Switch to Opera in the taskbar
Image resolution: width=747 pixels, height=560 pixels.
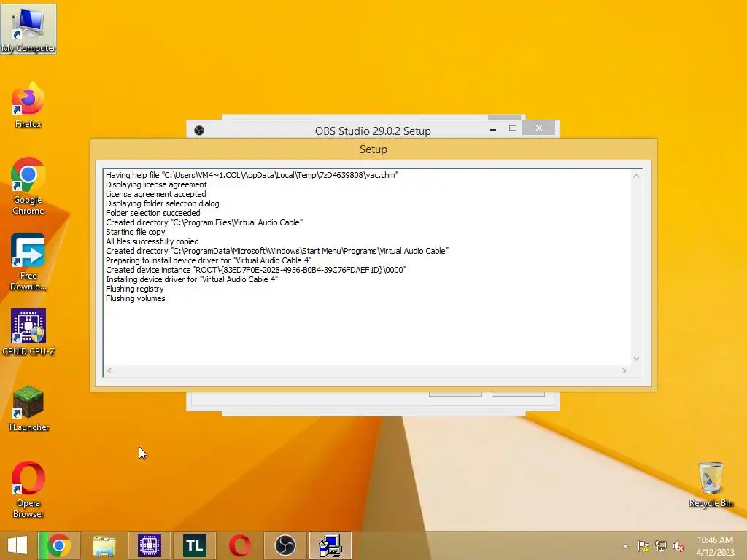click(239, 545)
